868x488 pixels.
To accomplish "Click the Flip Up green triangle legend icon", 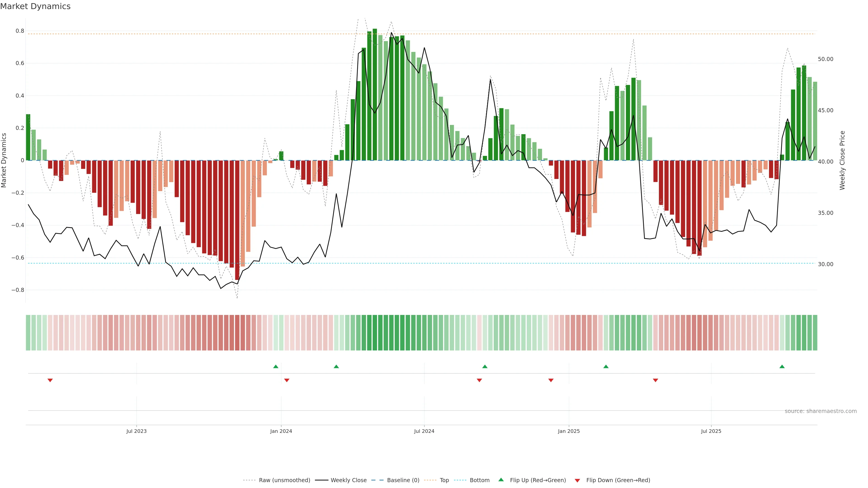I will coord(501,480).
